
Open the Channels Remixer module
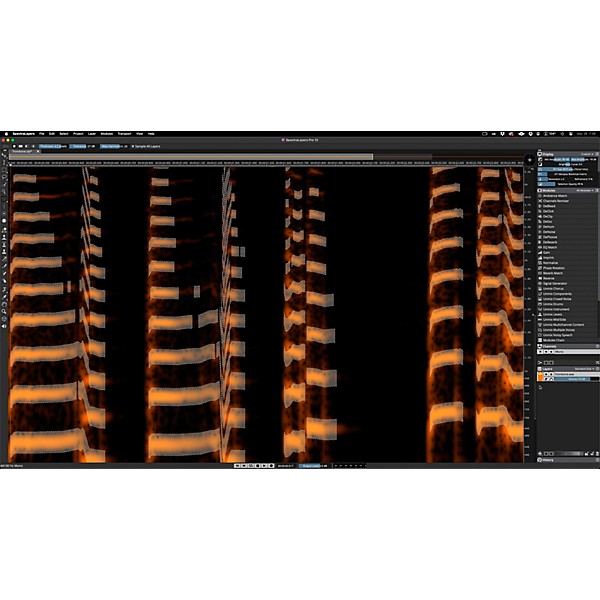click(556, 201)
